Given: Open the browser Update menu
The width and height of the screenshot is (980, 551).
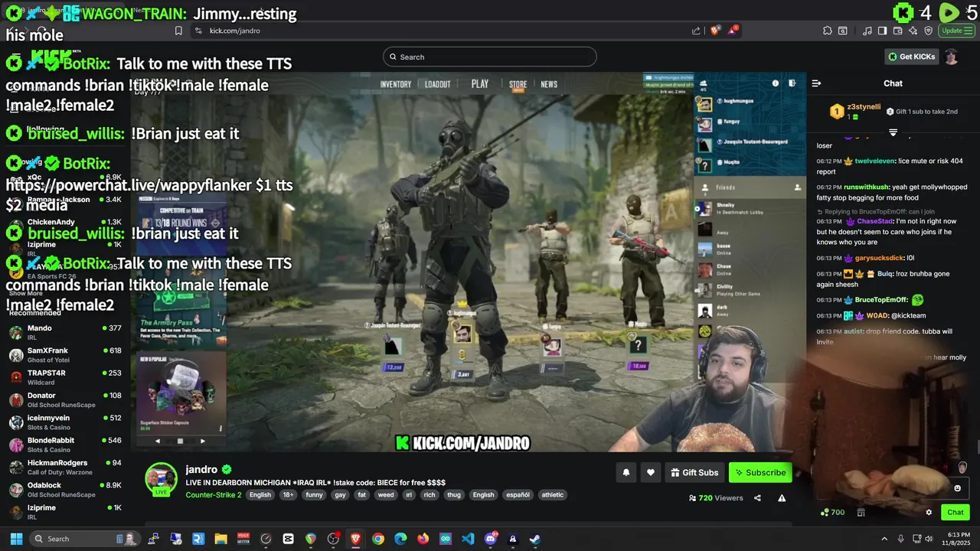Looking at the screenshot, I should (955, 31).
